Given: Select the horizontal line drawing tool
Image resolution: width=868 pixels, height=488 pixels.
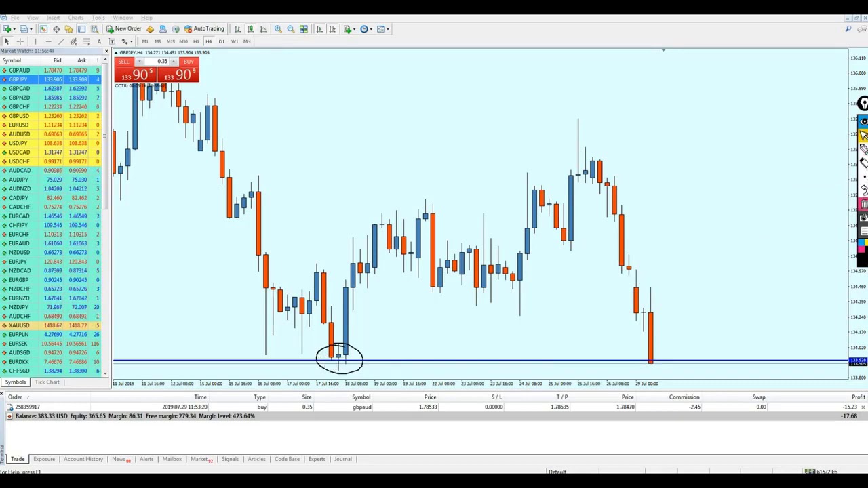Looking at the screenshot, I should [48, 41].
